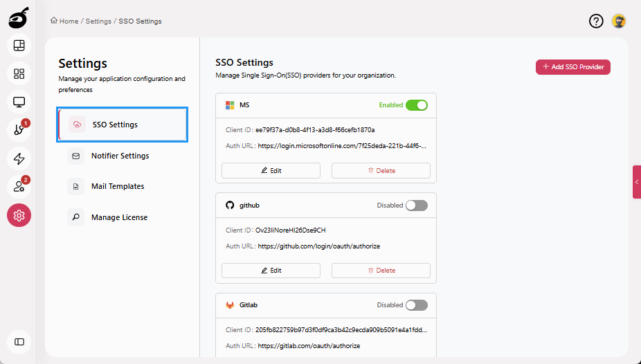Click the SSO Settings cloud icon

point(77,125)
